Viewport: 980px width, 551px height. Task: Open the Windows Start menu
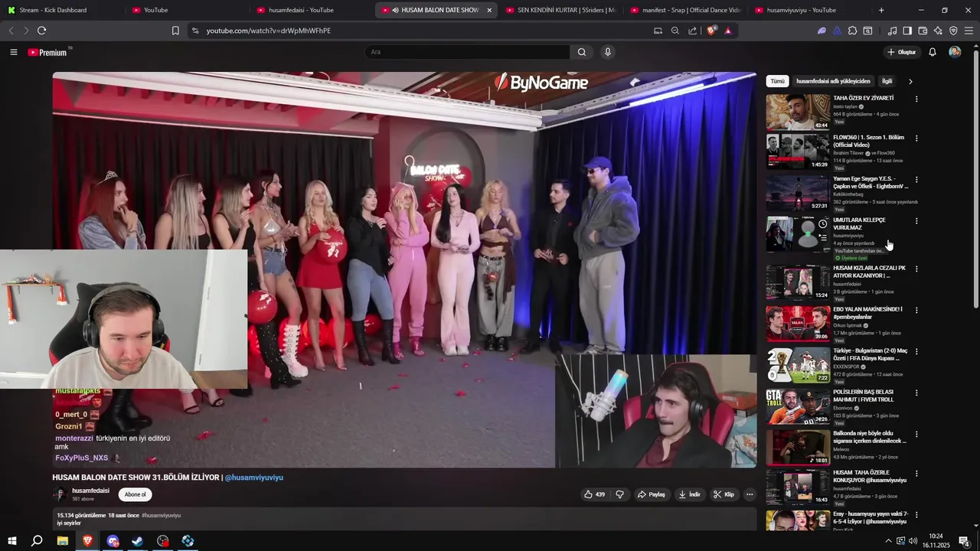coord(12,541)
